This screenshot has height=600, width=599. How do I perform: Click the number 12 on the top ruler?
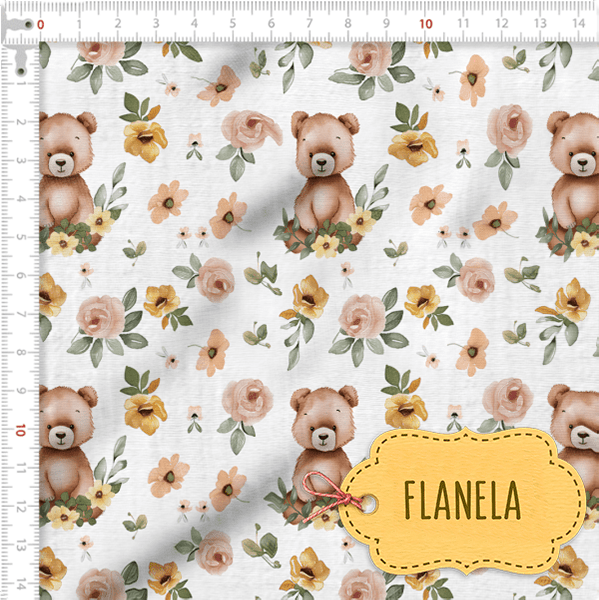[x=502, y=23]
